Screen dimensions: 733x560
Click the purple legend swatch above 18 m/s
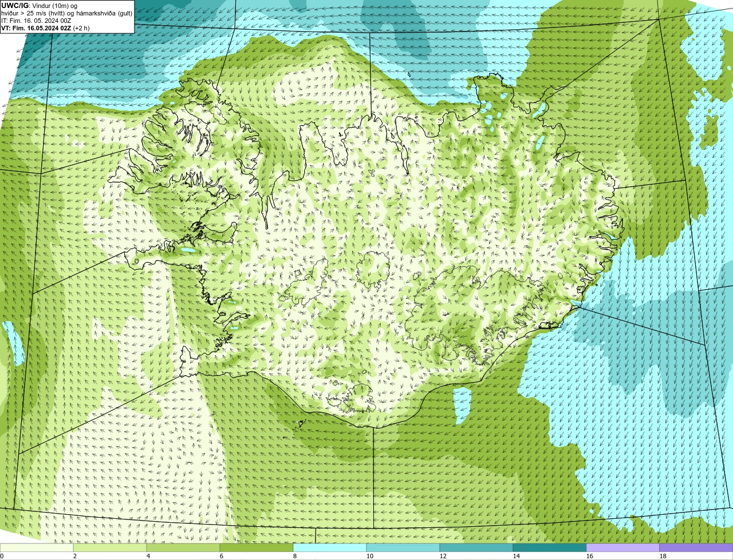point(696,548)
